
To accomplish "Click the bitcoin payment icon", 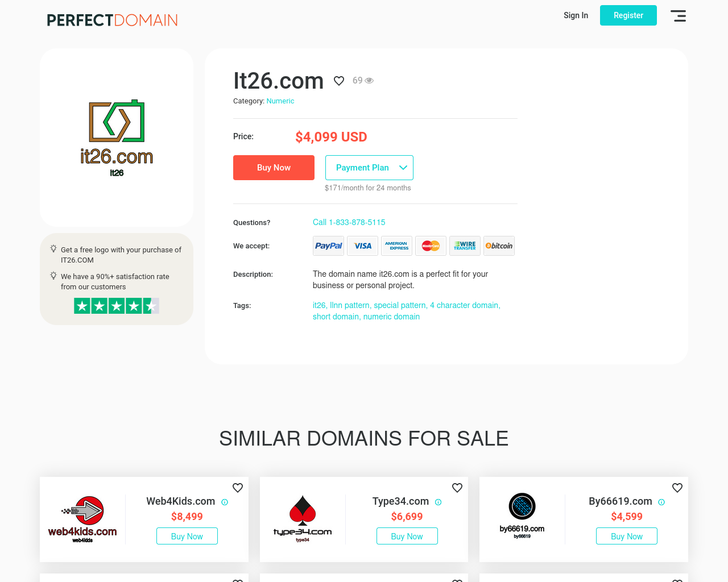I will pos(499,246).
